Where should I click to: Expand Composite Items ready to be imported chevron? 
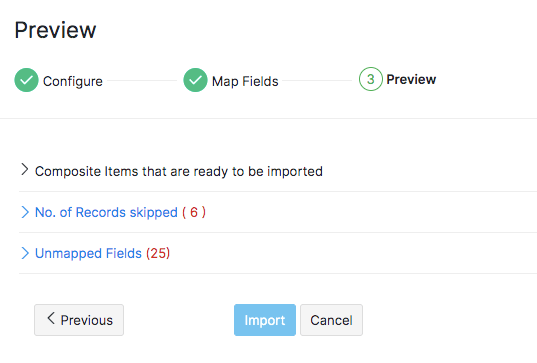click(24, 169)
